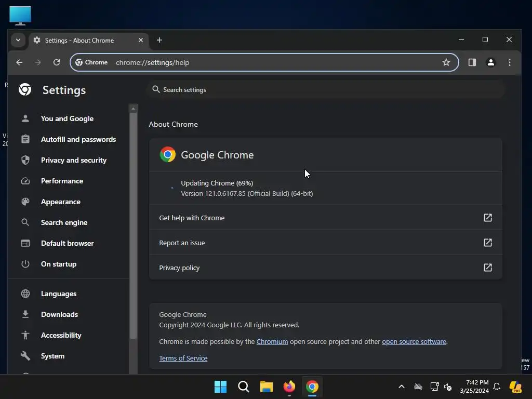Open You and Google settings
The height and width of the screenshot is (399, 532).
pyautogui.click(x=67, y=119)
